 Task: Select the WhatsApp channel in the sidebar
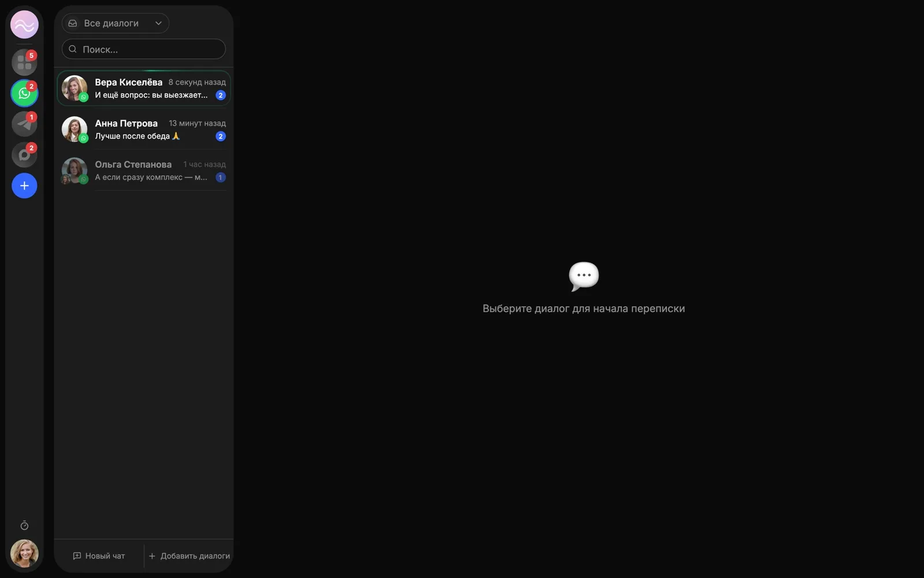(x=24, y=93)
